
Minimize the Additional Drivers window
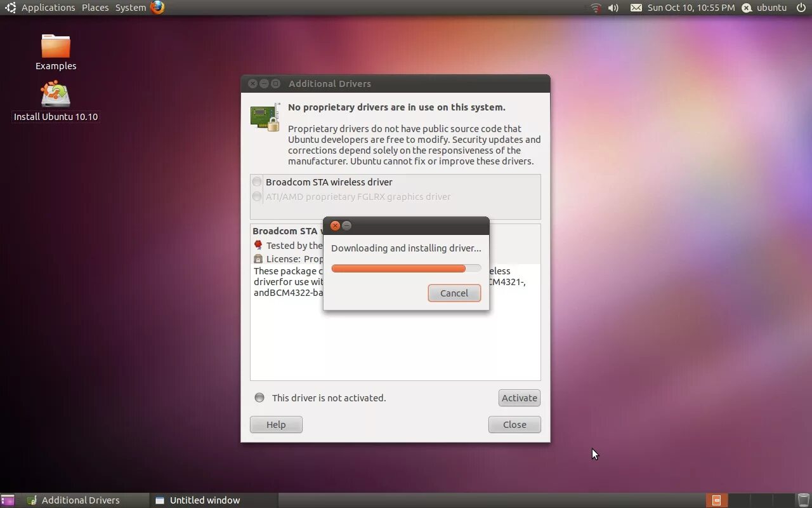(x=264, y=83)
